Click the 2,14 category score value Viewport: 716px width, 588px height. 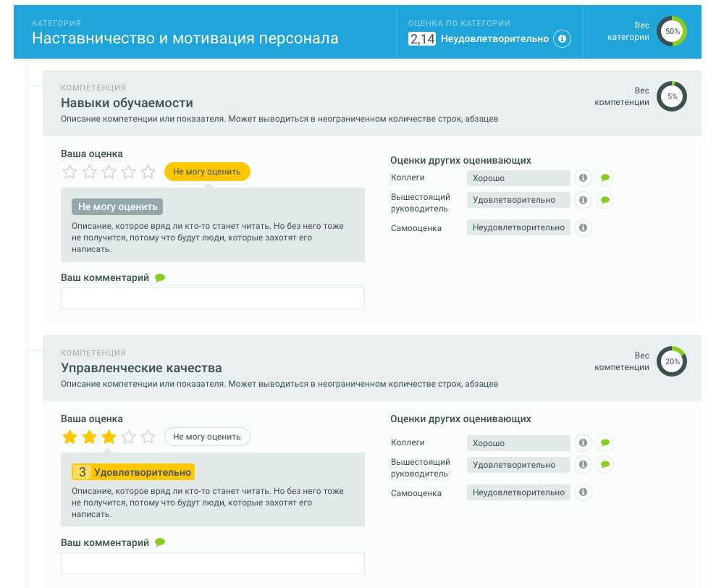point(422,39)
